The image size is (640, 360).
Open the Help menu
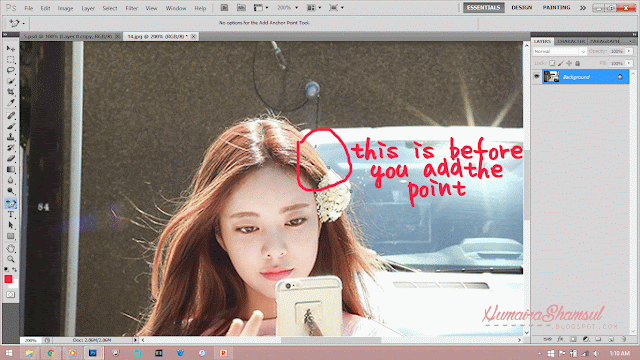point(200,8)
